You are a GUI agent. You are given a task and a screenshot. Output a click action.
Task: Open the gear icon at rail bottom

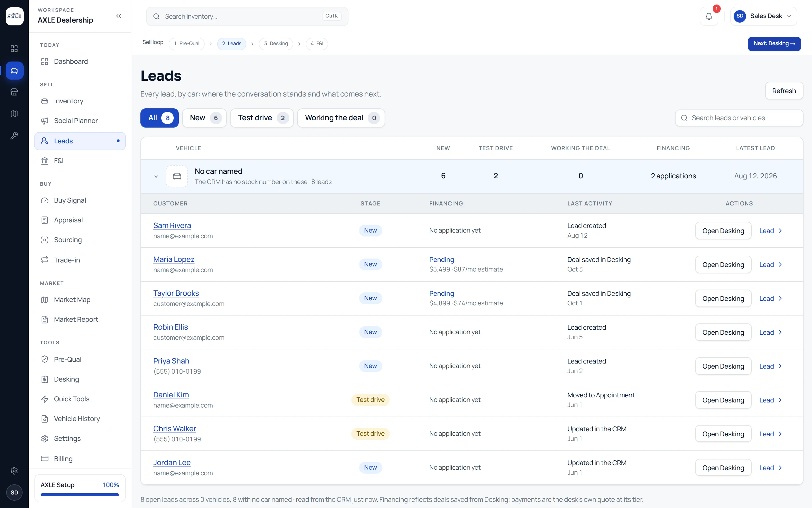click(14, 471)
